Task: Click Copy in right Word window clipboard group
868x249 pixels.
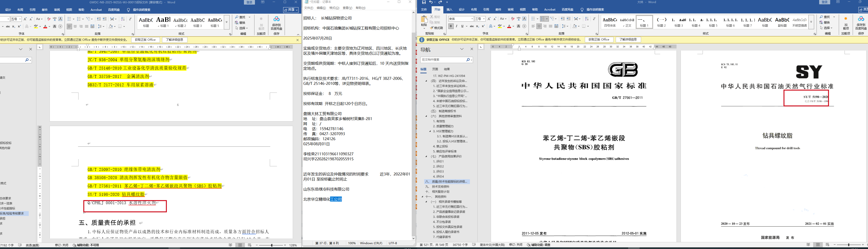Action: click(x=435, y=23)
